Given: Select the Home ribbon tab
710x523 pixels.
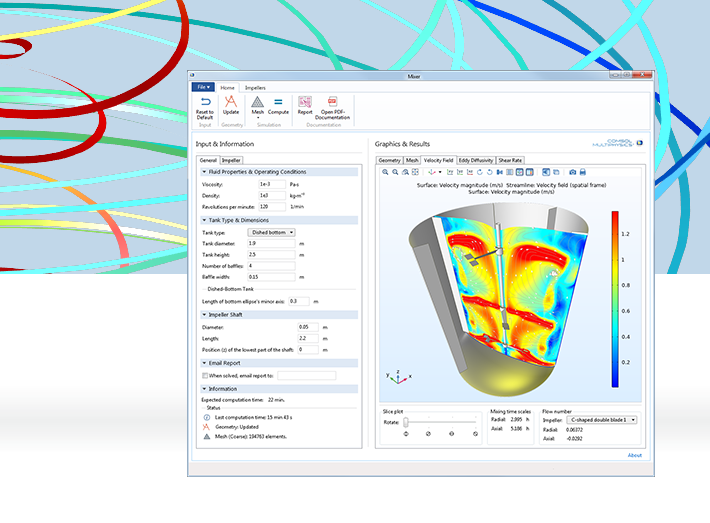Looking at the screenshot, I should point(227,87).
